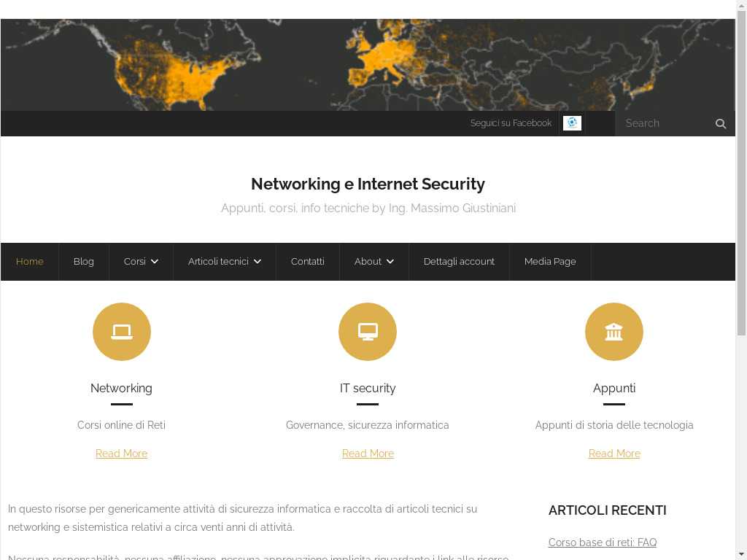
Task: Expand the Articoli tecnici dropdown arrow
Action: pos(258,262)
